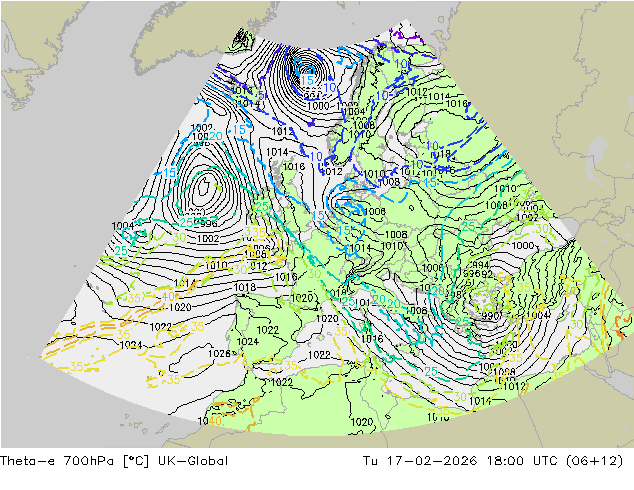Click the '994' isobar label
This screenshot has height=490, width=634.
480,265
